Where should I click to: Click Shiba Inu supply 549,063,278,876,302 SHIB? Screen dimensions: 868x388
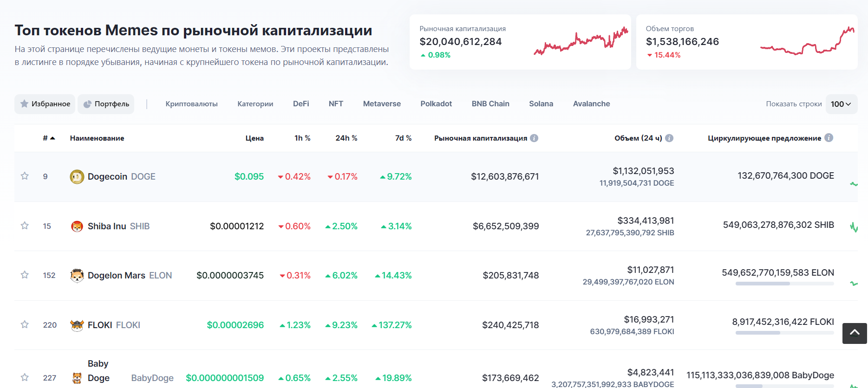(x=778, y=225)
